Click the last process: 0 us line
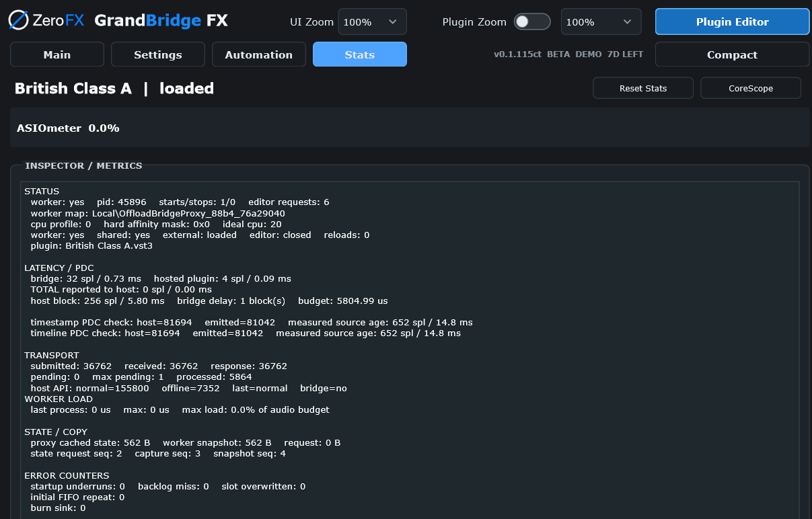The width and height of the screenshot is (812, 519). [180, 409]
